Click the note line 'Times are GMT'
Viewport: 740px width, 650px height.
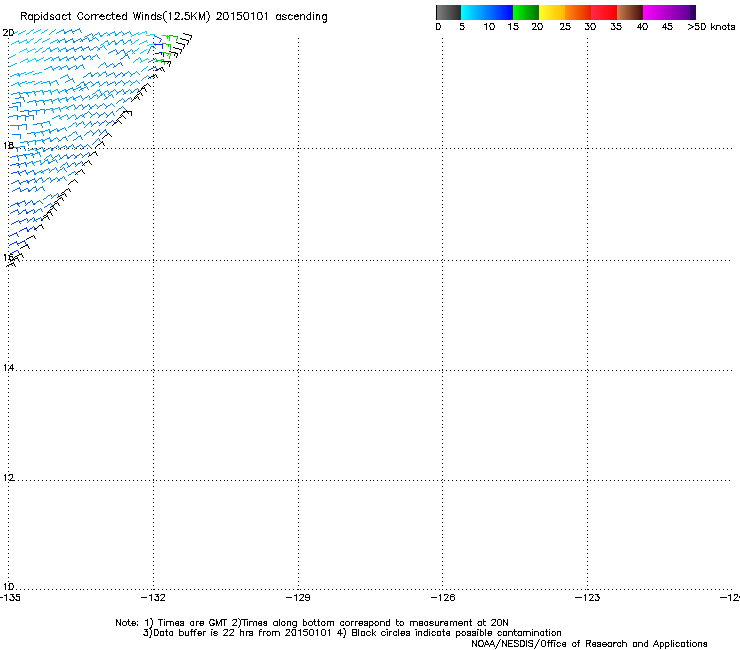pos(192,623)
